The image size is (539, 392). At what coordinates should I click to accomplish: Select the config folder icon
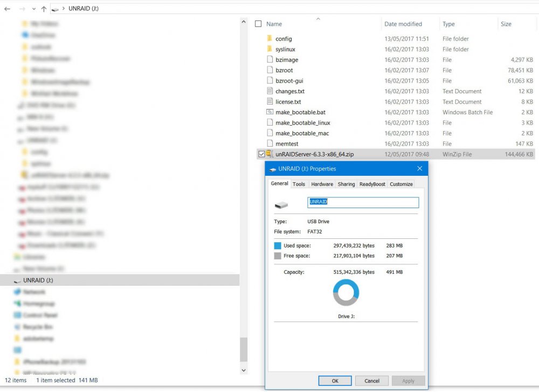tap(270, 38)
